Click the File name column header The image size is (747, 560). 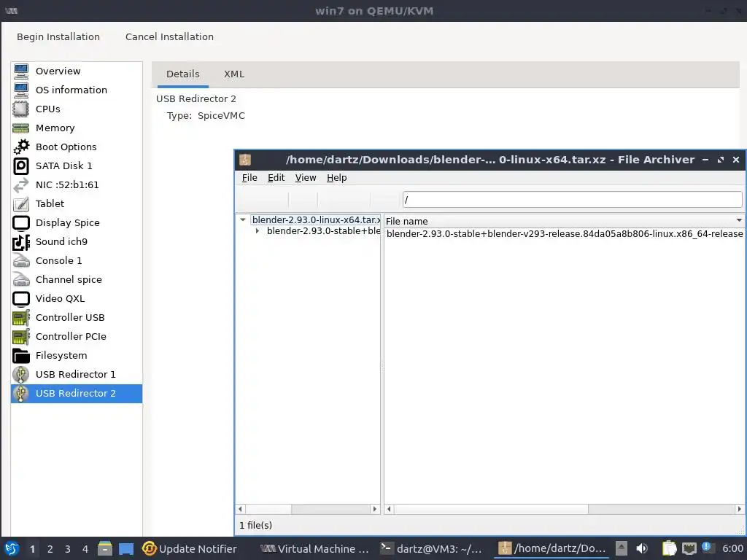[564, 221]
